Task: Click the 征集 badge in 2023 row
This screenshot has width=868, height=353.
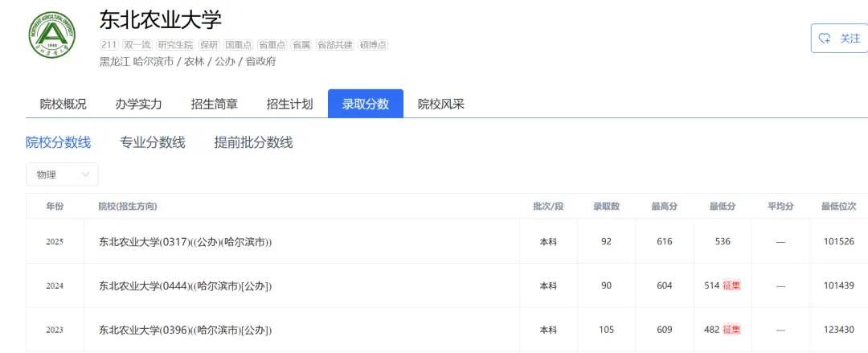Action: (732, 330)
